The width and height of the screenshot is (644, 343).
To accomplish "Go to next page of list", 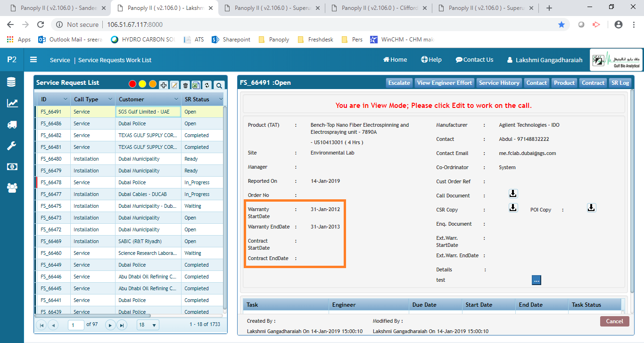I will click(x=110, y=325).
